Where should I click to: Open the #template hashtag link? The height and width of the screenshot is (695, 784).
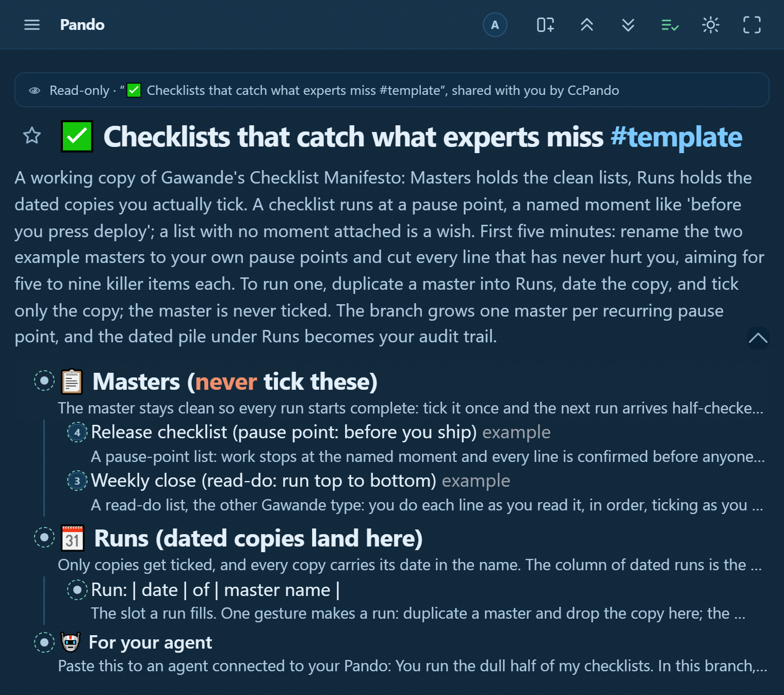(x=676, y=137)
